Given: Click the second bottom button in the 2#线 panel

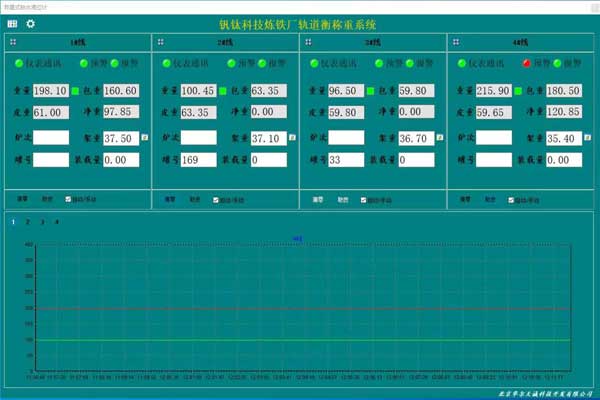Looking at the screenshot, I should click(195, 199).
